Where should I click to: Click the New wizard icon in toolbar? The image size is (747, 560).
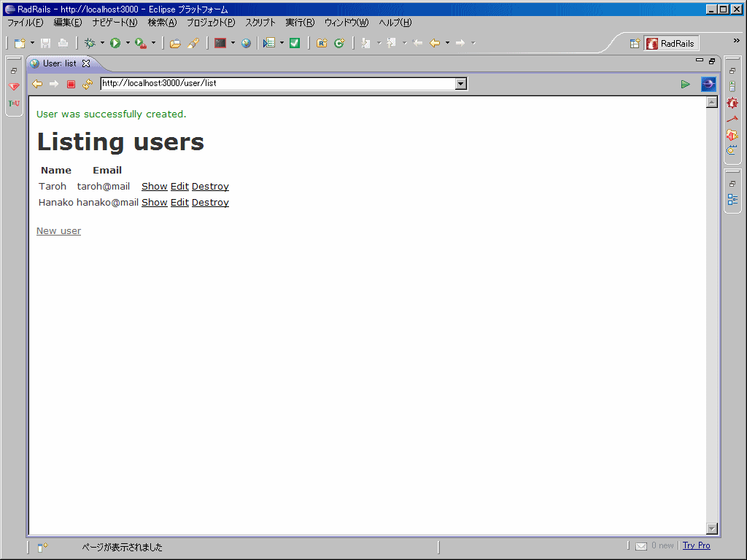[x=20, y=43]
